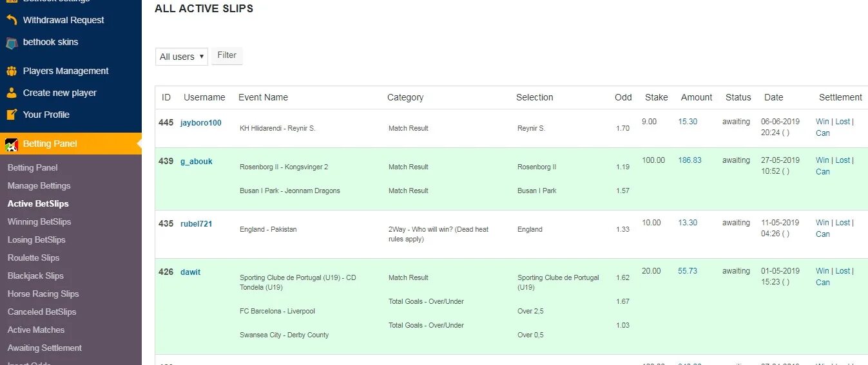Mark slip 445 as Win
This screenshot has width=868, height=365.
(x=822, y=122)
